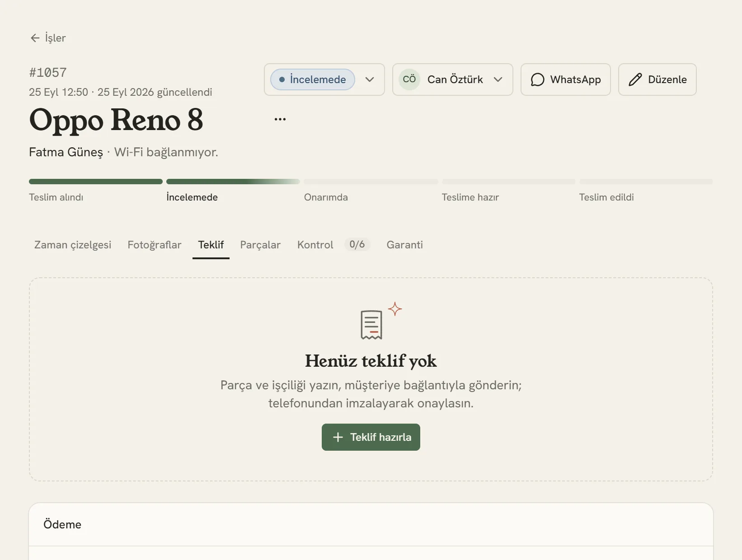
Task: Switch to the Zaman çizelgesi tab
Action: pos(73,245)
